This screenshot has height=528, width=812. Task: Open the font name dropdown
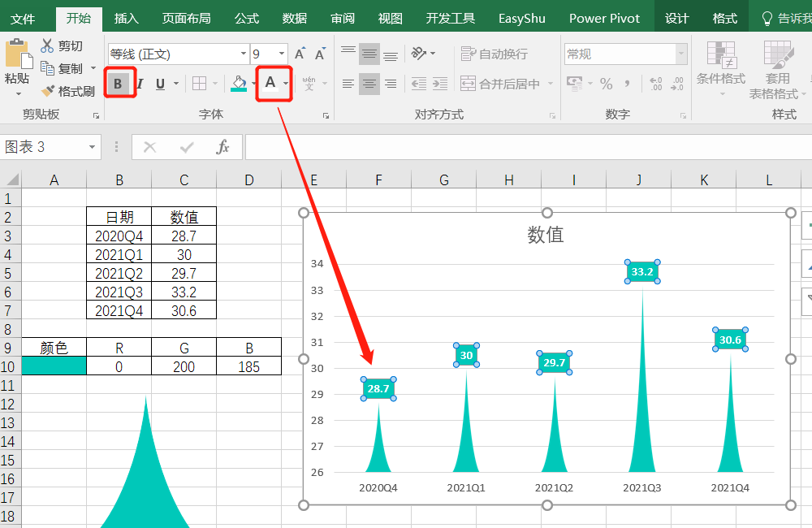click(243, 54)
